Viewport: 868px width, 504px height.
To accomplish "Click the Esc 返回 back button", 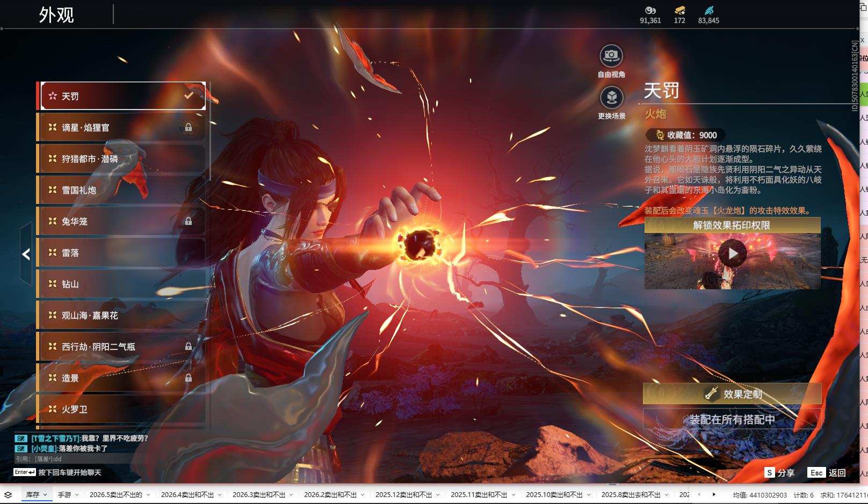I will point(827,473).
